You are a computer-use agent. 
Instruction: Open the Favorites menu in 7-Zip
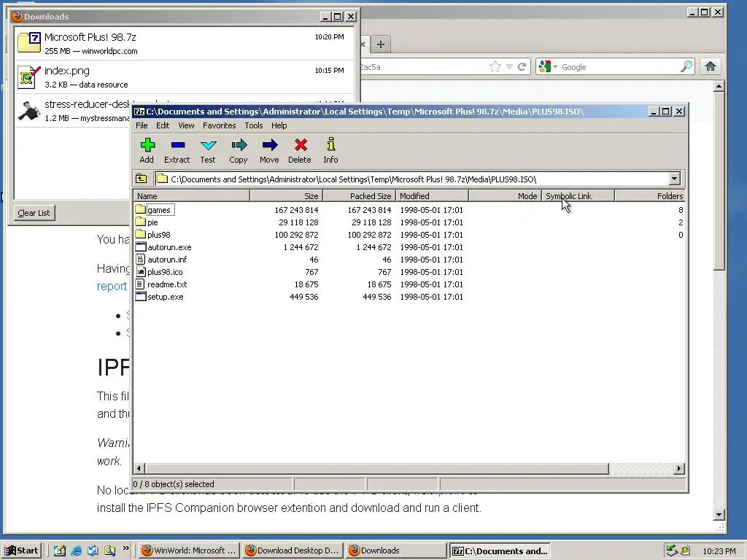(x=219, y=125)
